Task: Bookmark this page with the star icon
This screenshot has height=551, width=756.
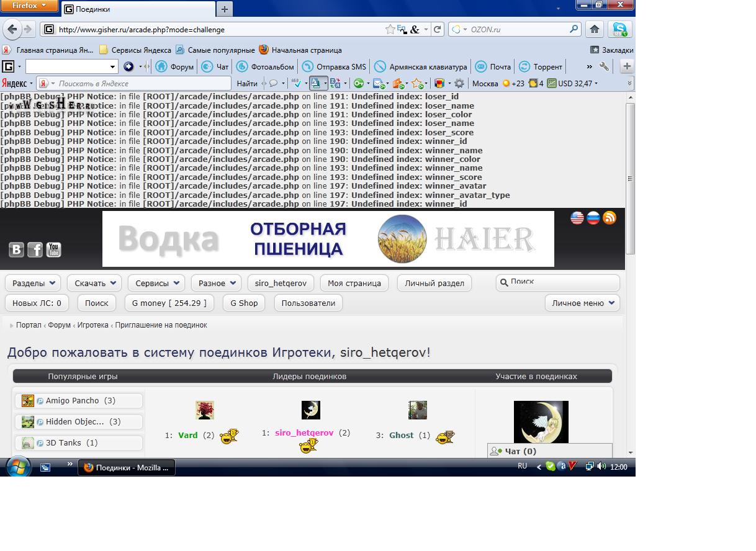Action: pos(390,29)
